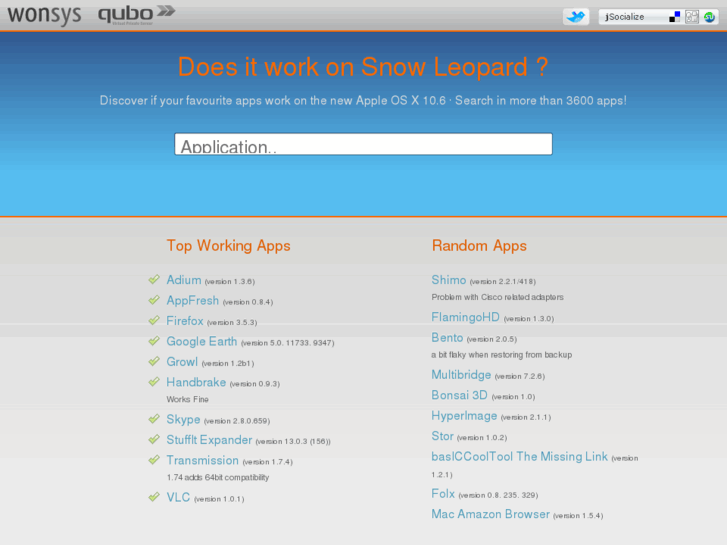Open the AppFresh app link
This screenshot has height=545, width=727.
tap(192, 300)
